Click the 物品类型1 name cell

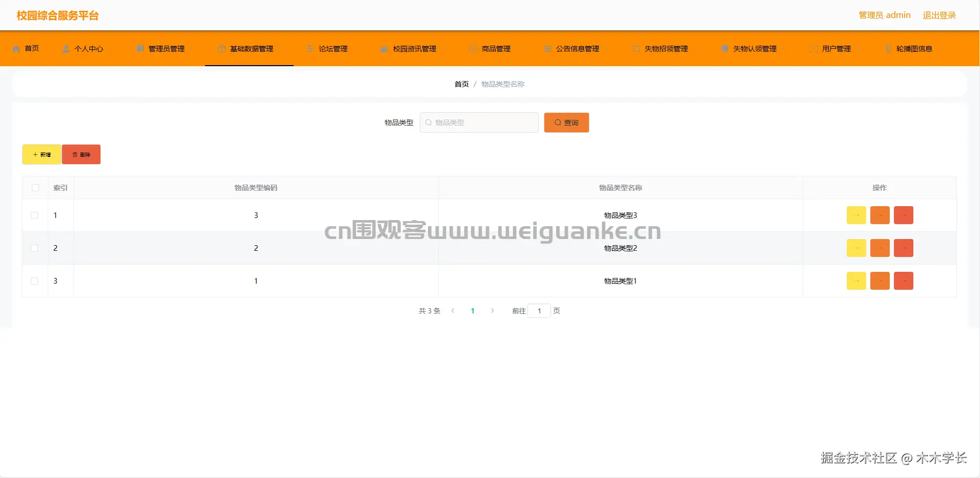tap(620, 281)
